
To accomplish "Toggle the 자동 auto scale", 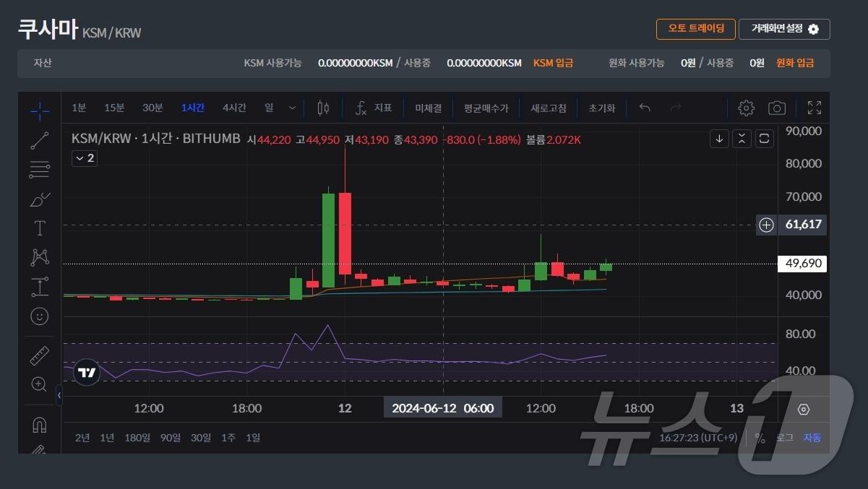I will pos(812,438).
